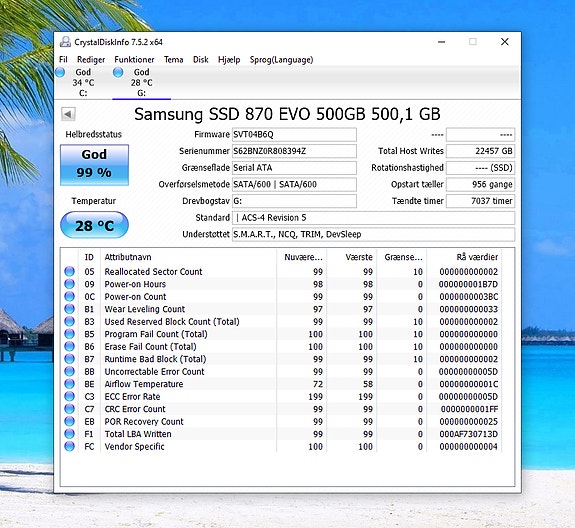Click the Drevbogstav field G:
575x528 pixels.
294,201
